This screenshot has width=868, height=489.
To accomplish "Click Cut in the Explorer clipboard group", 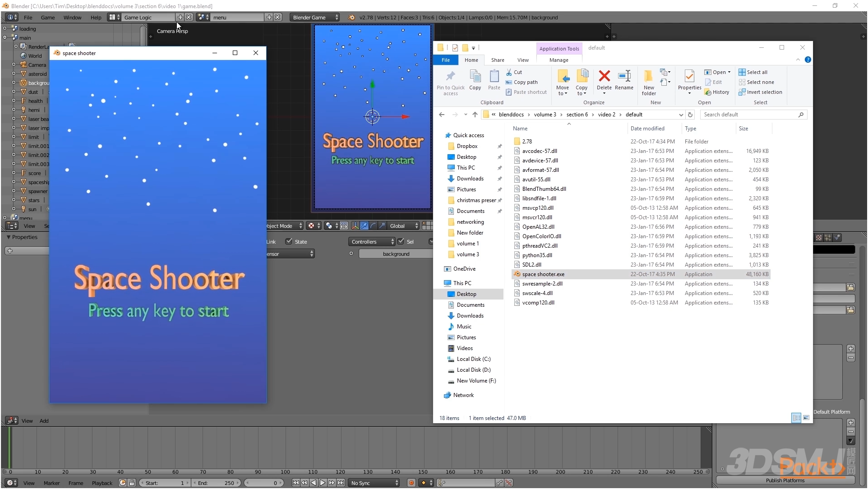I will pyautogui.click(x=514, y=72).
